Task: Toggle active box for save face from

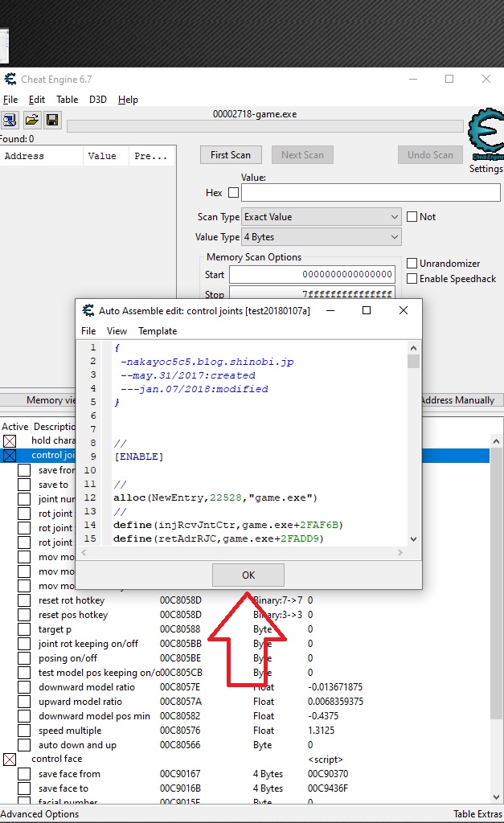Action: pyautogui.click(x=24, y=774)
